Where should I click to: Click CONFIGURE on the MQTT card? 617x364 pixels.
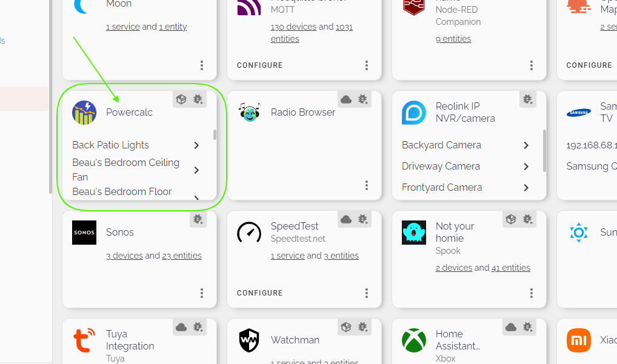(259, 65)
